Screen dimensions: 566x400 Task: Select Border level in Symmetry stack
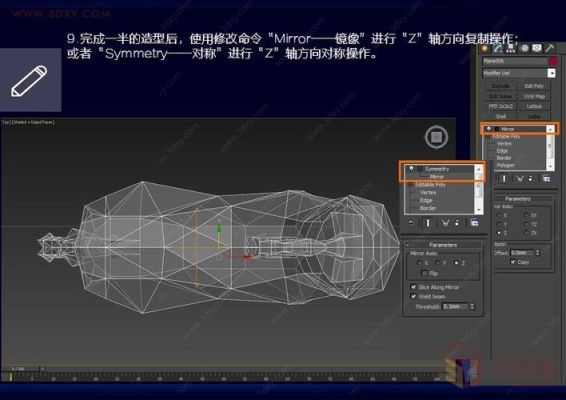click(x=428, y=208)
